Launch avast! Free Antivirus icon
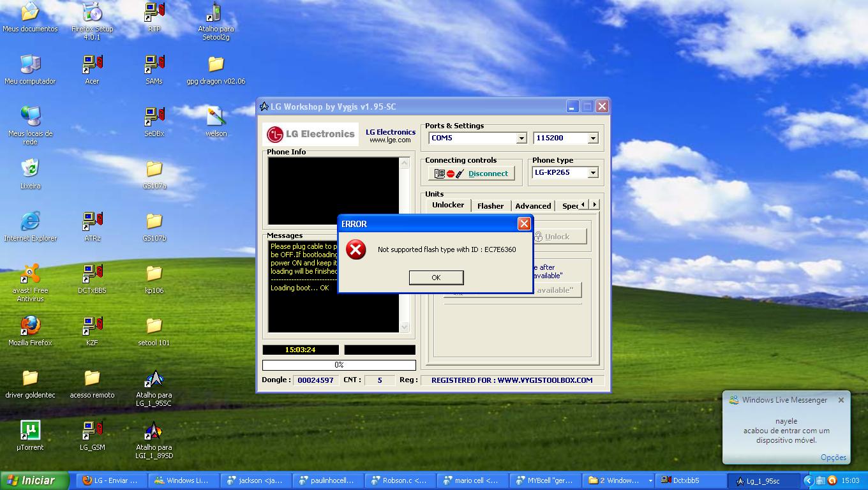Viewport: 868px width, 490px height. pyautogui.click(x=30, y=283)
